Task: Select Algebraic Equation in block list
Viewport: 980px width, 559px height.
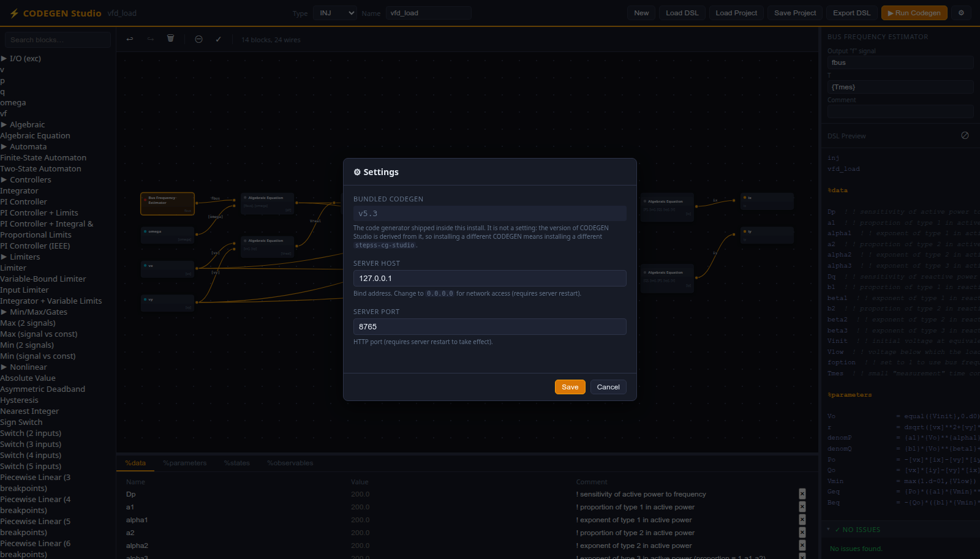Action: [x=35, y=135]
